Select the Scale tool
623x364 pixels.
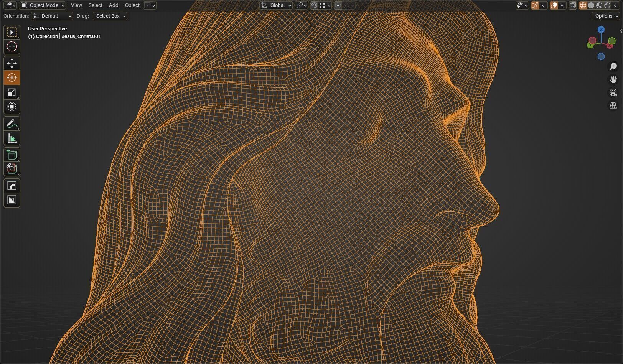[12, 92]
